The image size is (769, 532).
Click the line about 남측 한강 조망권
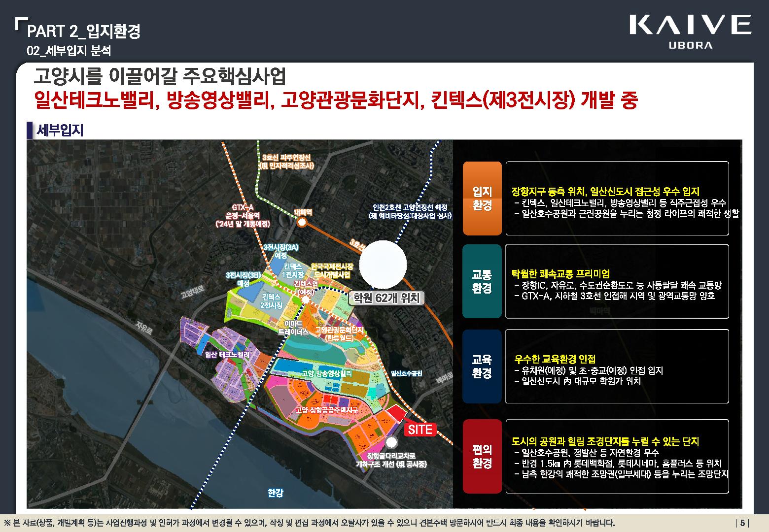(621, 474)
